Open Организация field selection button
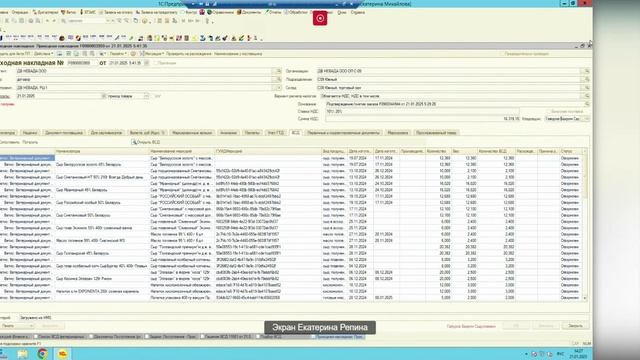640x360 pixels. (587, 71)
